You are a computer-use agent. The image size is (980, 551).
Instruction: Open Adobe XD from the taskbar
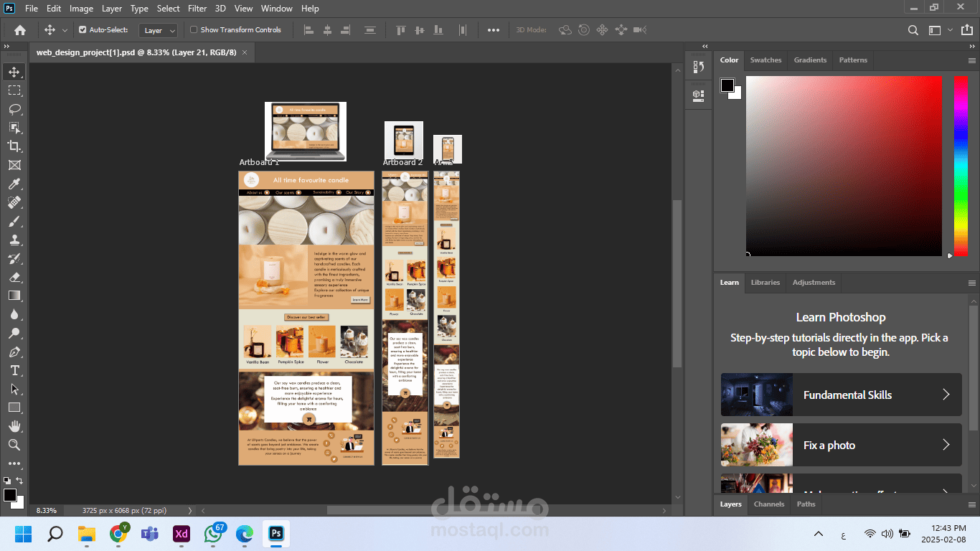(x=182, y=534)
